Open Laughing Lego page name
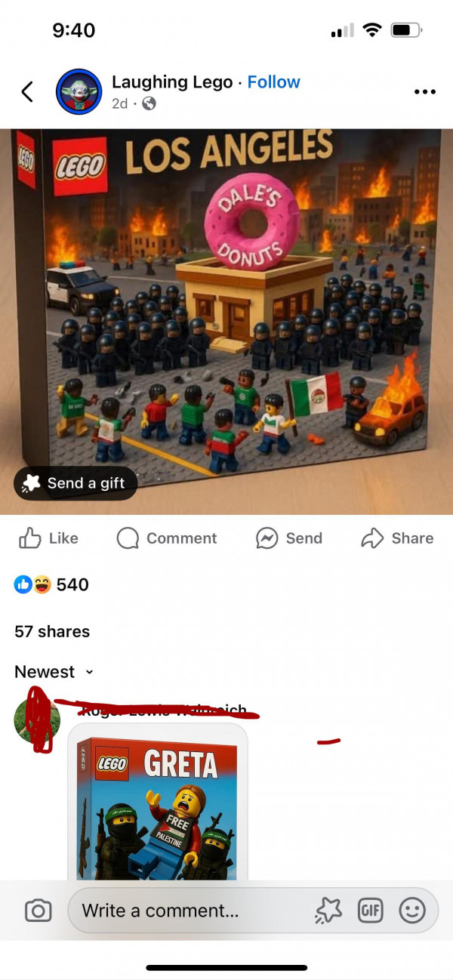The height and width of the screenshot is (980, 453). point(172,82)
